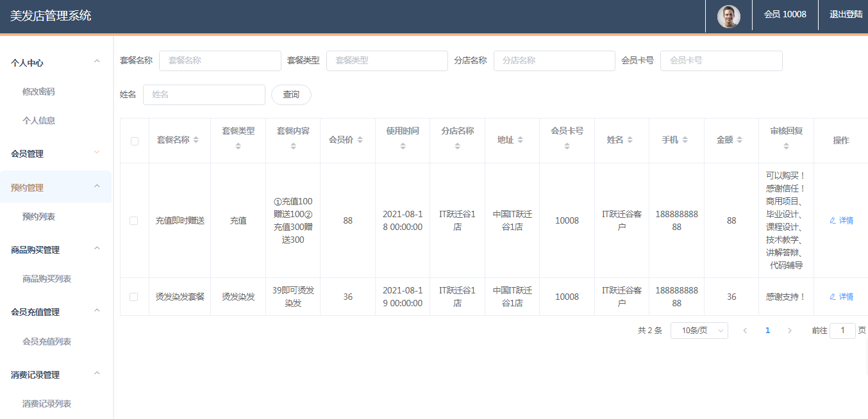Click the 感谢支持！ reply cell

(786, 297)
